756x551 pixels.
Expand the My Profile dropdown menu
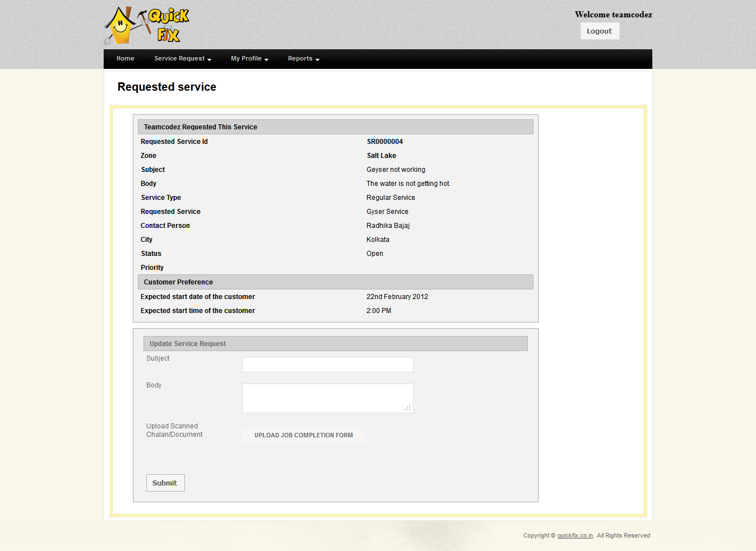(x=249, y=59)
